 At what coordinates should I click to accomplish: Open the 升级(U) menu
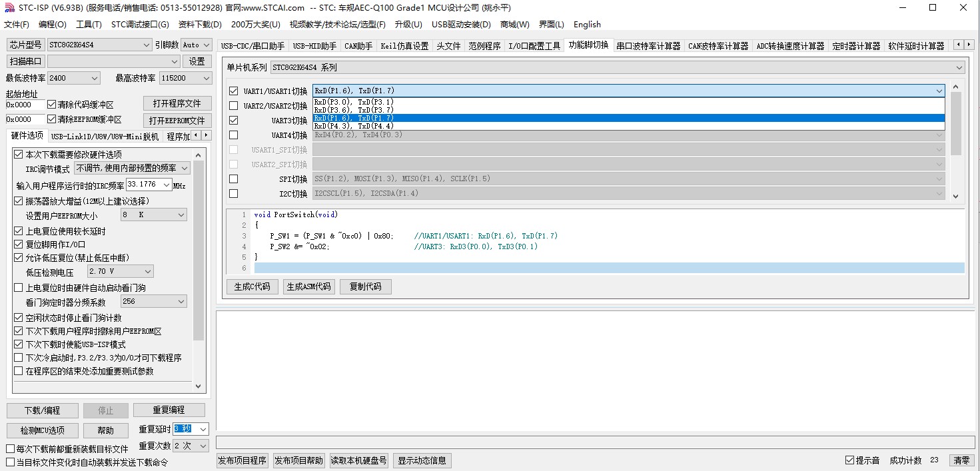point(408,25)
